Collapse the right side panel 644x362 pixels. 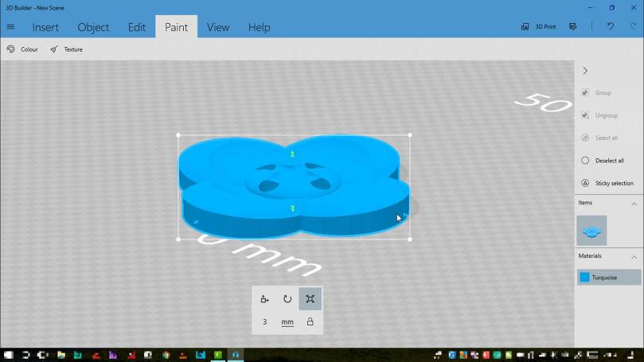tap(585, 71)
